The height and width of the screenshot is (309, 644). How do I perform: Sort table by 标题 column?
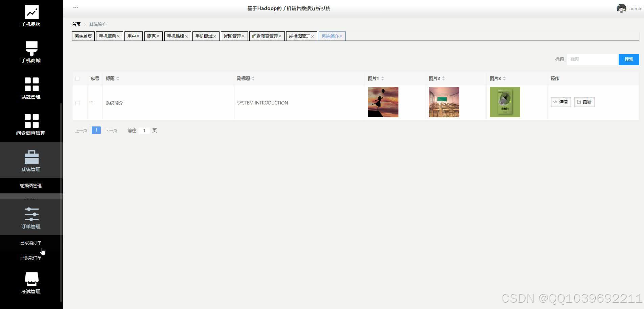[118, 78]
